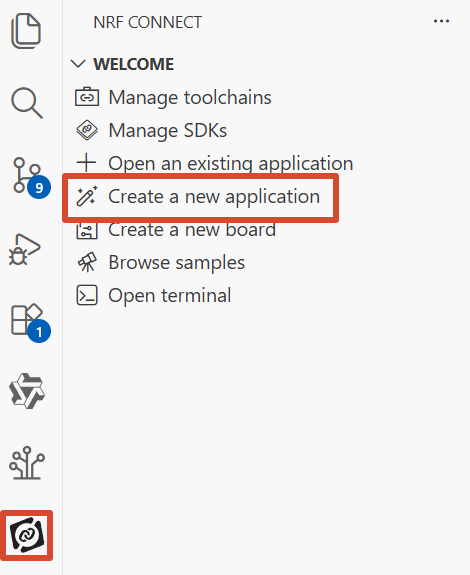Click the Browse samples telescope icon
Viewport: 470px width, 575px height.
(x=87, y=262)
